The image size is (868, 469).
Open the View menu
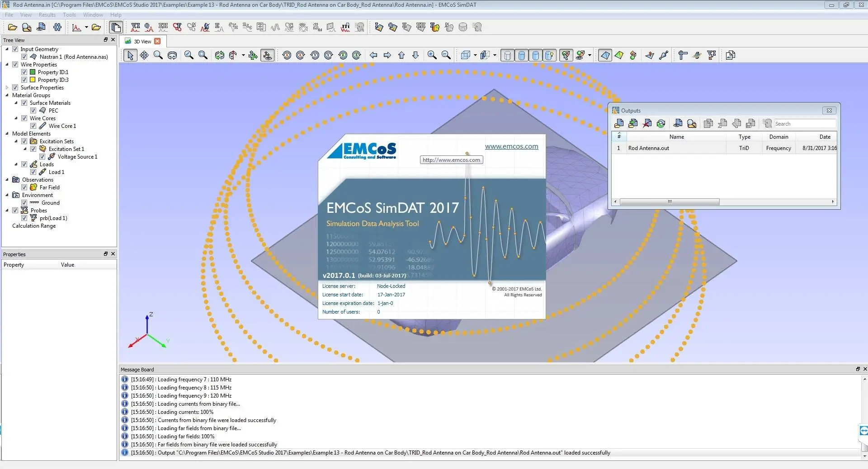[26, 14]
